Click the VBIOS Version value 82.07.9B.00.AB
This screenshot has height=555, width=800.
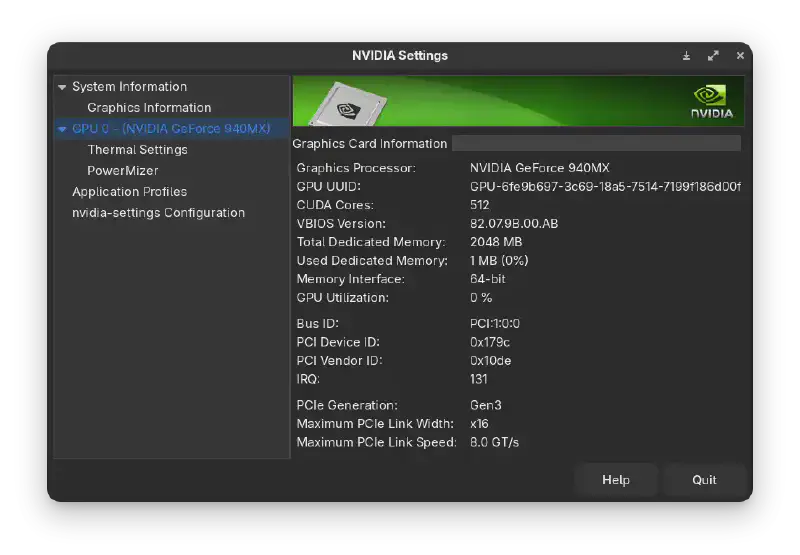[514, 223]
